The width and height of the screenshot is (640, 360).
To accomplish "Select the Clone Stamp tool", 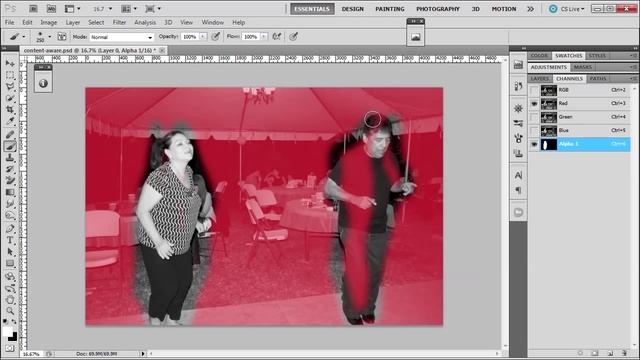I will pyautogui.click(x=10, y=158).
